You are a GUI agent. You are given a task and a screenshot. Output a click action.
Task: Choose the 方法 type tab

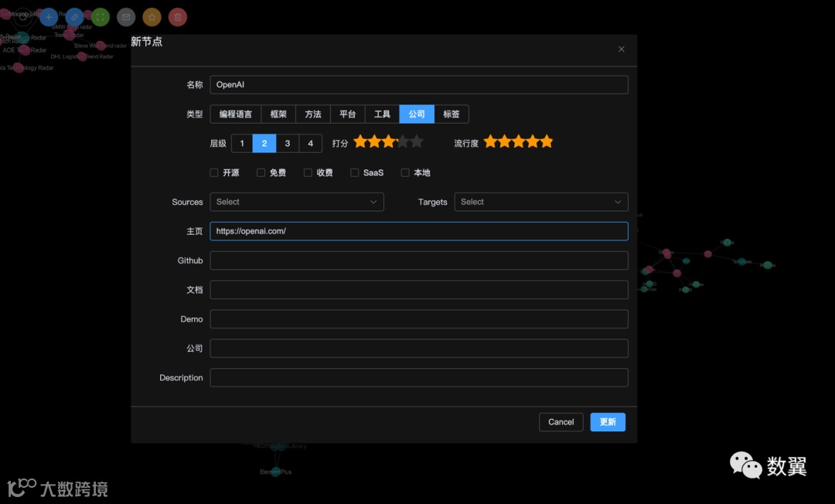tap(313, 114)
